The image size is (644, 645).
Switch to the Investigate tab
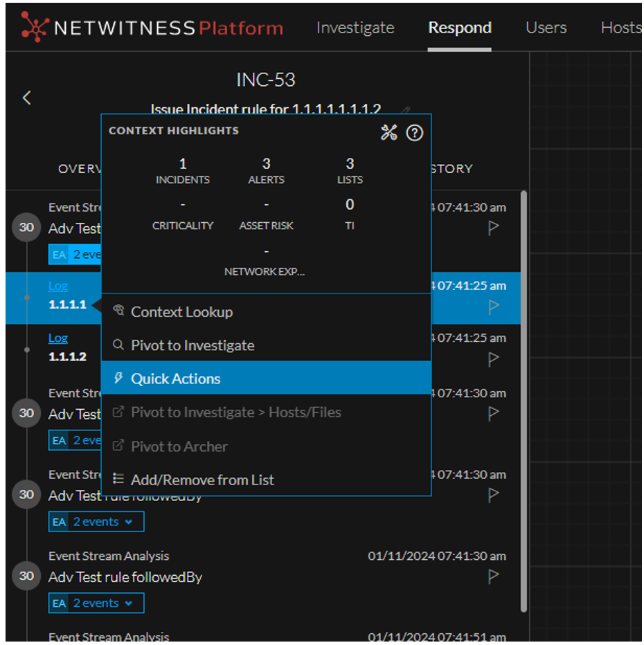click(355, 28)
